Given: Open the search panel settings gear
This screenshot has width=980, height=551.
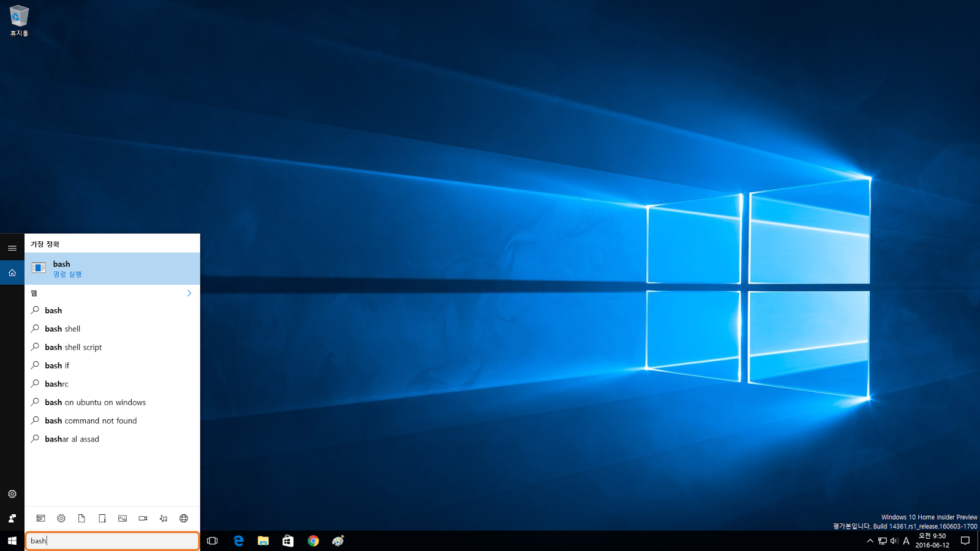Looking at the screenshot, I should [12, 493].
